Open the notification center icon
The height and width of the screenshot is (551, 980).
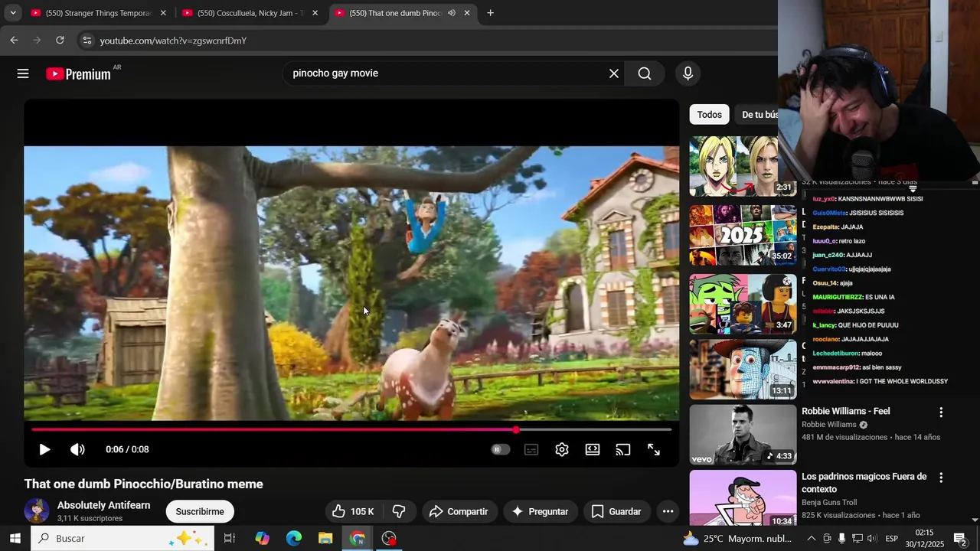pos(960,539)
